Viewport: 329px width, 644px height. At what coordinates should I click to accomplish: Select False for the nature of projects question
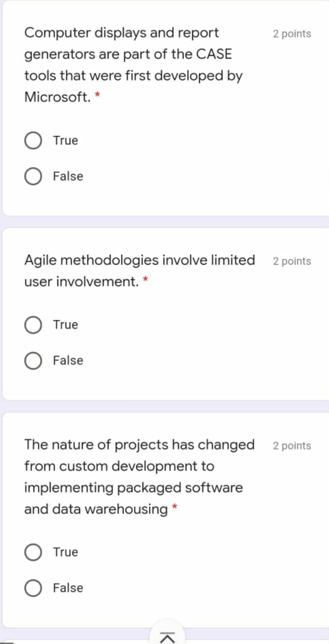pos(33,588)
